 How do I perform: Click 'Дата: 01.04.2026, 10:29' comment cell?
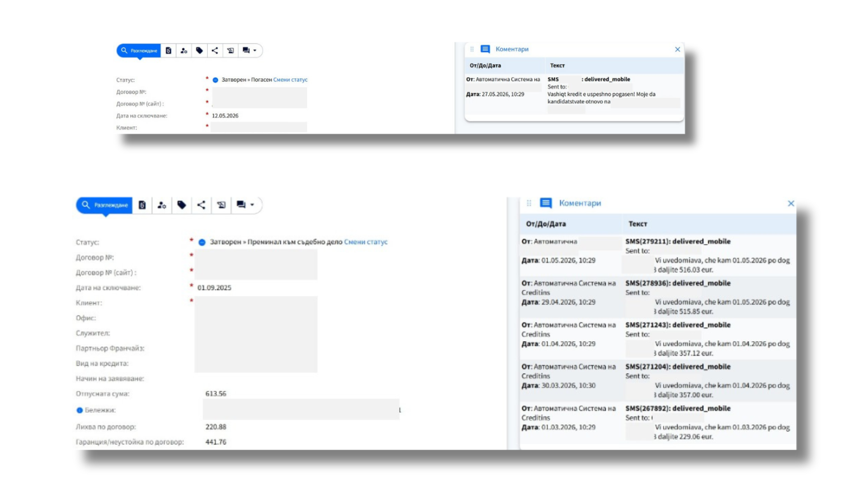click(x=558, y=344)
